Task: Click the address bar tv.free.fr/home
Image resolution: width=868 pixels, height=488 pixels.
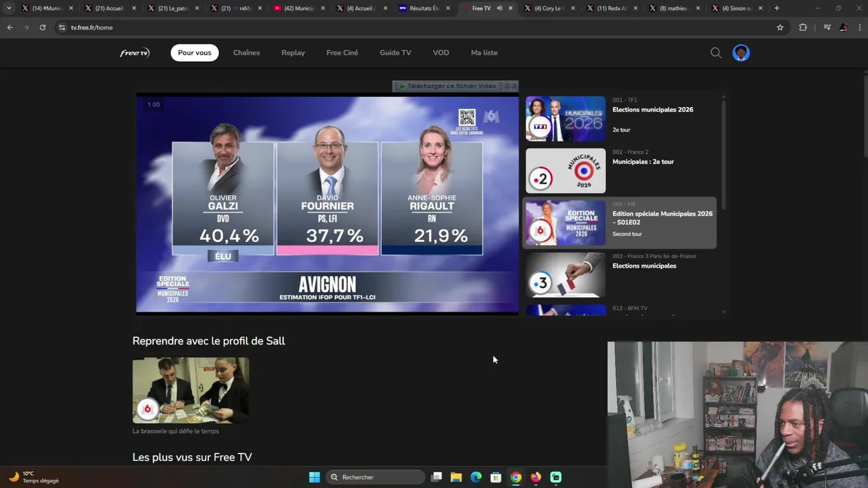Action: [x=414, y=27]
